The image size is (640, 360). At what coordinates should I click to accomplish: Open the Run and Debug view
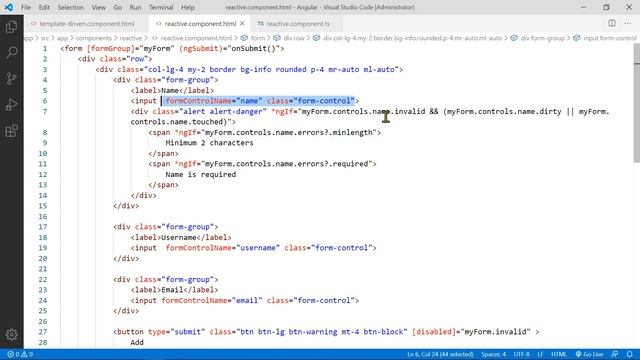point(11,105)
